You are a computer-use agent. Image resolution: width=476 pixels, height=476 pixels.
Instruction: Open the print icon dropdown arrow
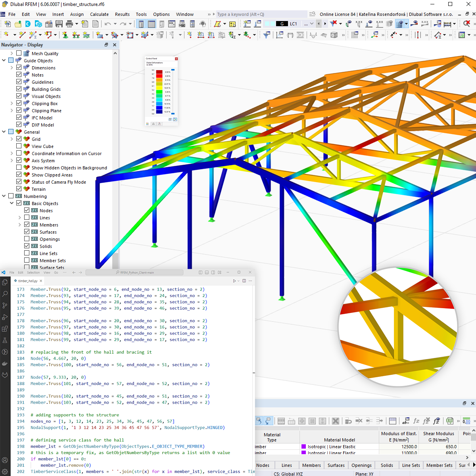(77, 24)
